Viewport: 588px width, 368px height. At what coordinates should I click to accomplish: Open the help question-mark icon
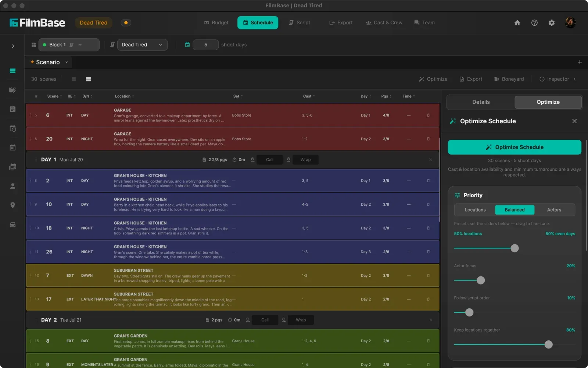point(534,23)
